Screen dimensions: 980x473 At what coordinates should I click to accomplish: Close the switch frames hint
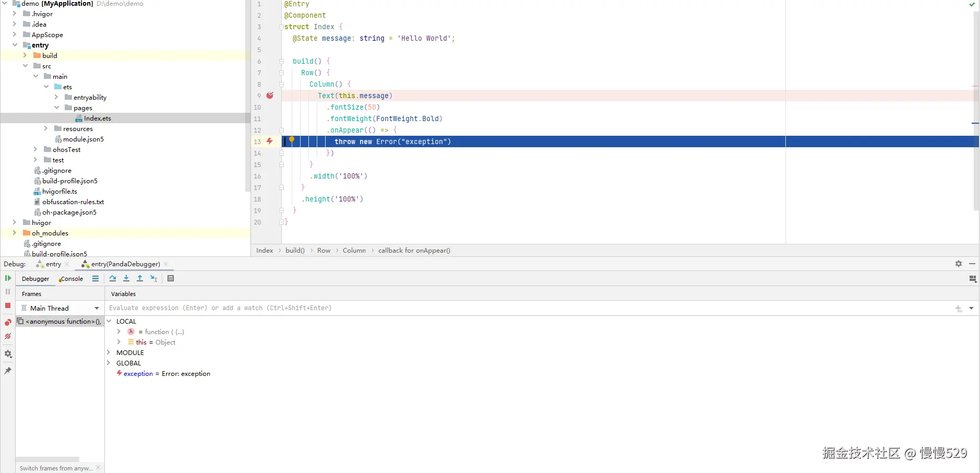[x=98, y=468]
